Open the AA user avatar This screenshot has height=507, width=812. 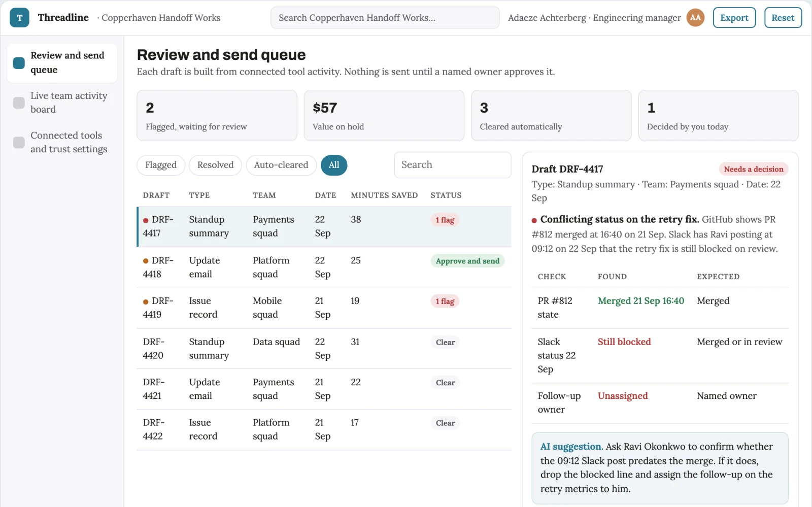point(695,18)
